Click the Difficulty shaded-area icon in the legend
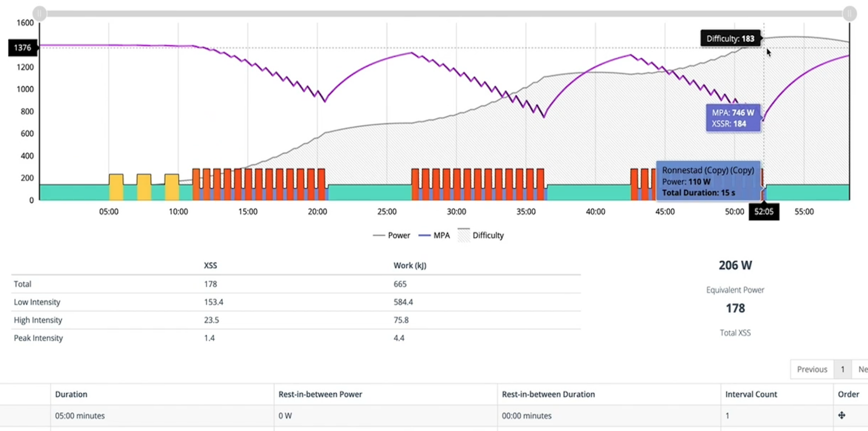 tap(463, 235)
